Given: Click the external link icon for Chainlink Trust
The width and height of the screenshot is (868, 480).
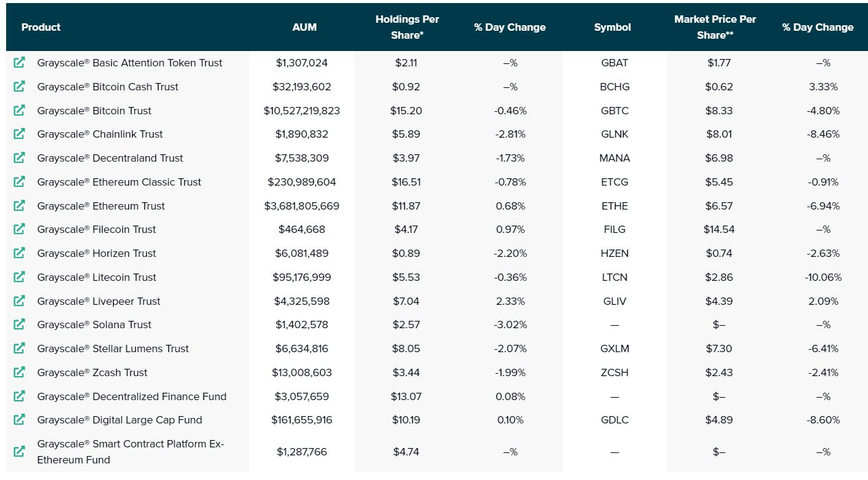Looking at the screenshot, I should pos(19,134).
